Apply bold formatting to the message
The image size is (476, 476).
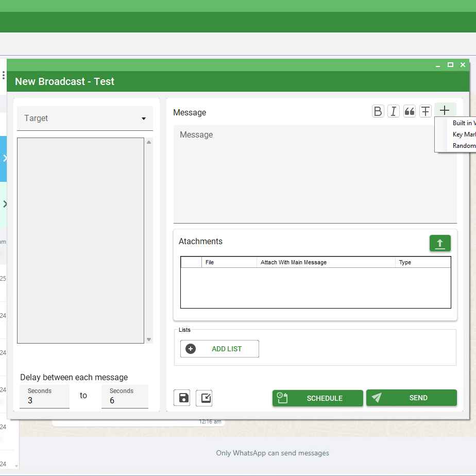point(378,111)
